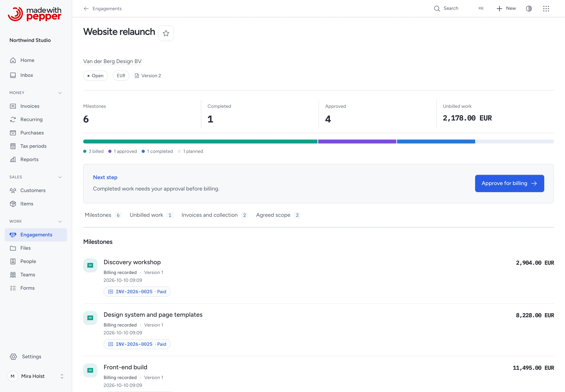Open Forms in the sidebar
Viewport: 565px width, 392px height.
(36, 288)
